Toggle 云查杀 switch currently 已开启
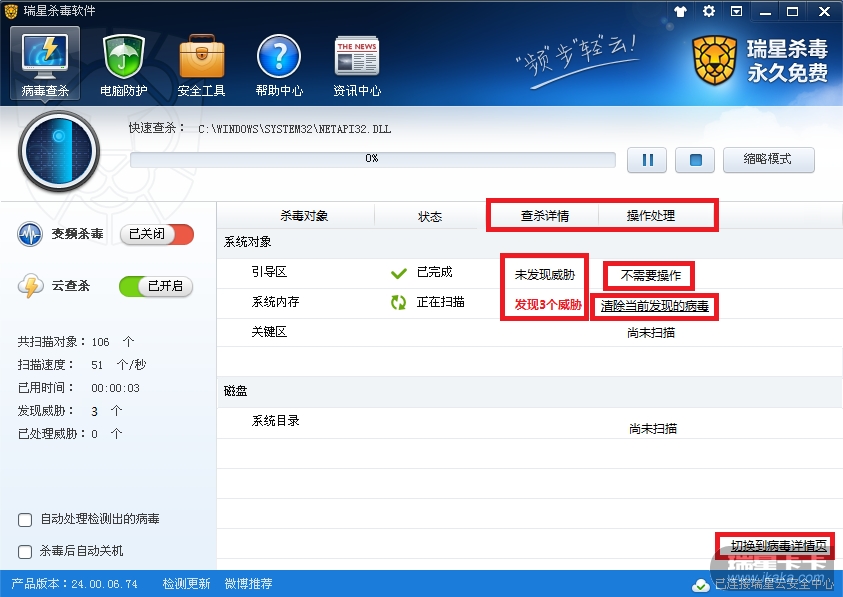 click(156, 286)
